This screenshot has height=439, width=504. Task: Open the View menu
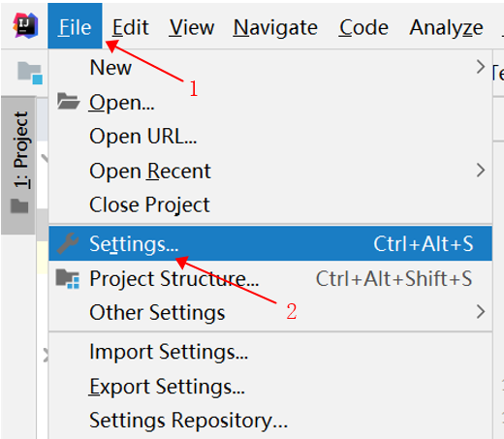click(x=192, y=27)
